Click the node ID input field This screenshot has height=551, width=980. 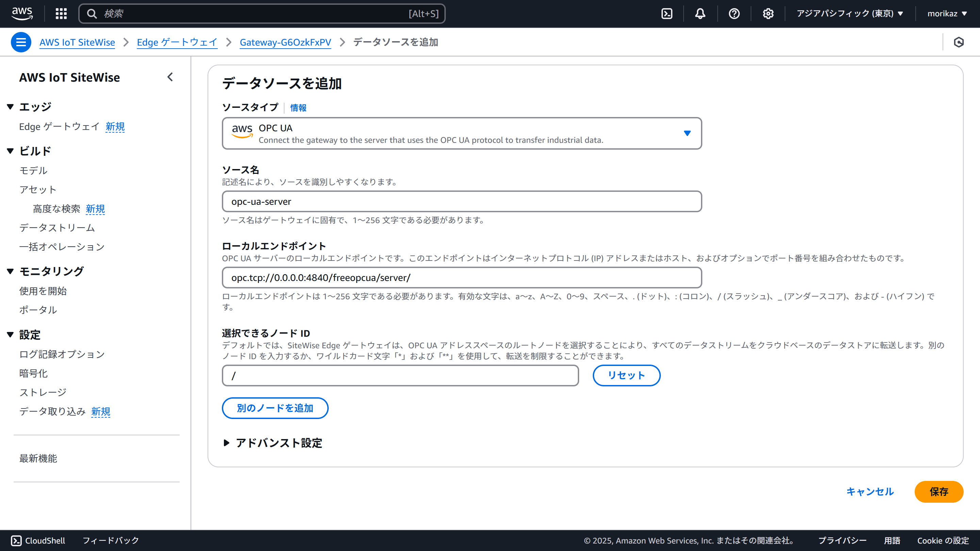400,375
